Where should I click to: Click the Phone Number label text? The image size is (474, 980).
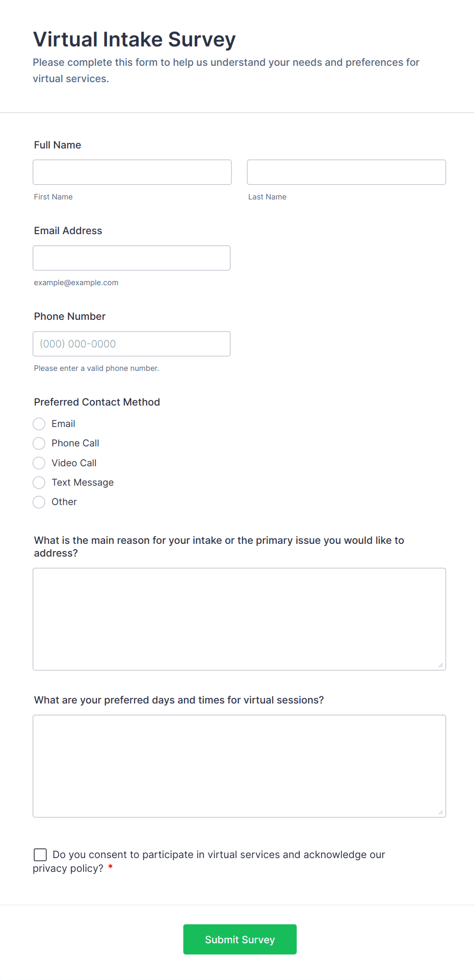pos(70,316)
